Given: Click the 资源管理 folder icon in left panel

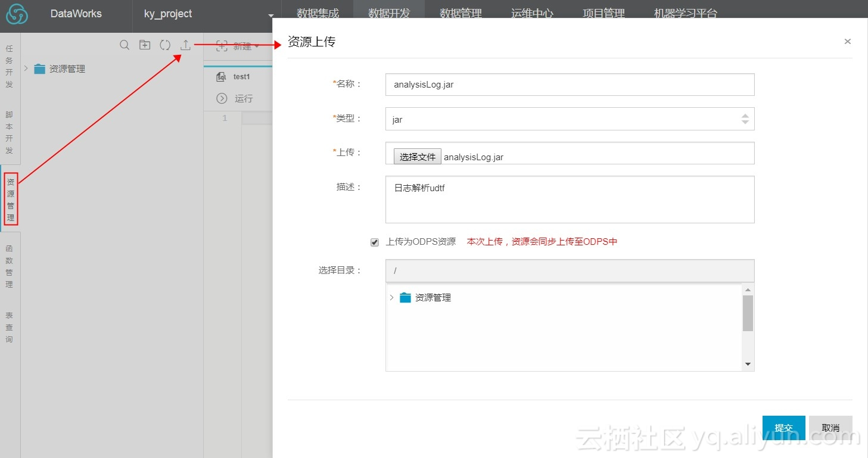Looking at the screenshot, I should click(x=40, y=69).
